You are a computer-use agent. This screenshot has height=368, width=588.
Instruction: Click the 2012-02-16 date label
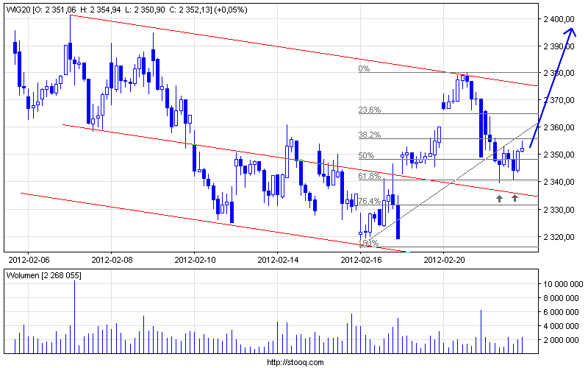(361, 260)
